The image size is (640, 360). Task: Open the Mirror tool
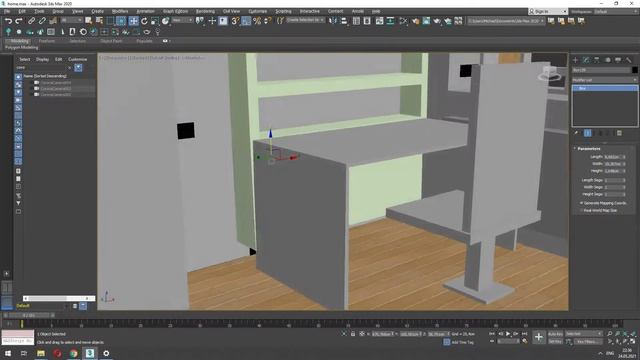pyautogui.click(x=333, y=21)
